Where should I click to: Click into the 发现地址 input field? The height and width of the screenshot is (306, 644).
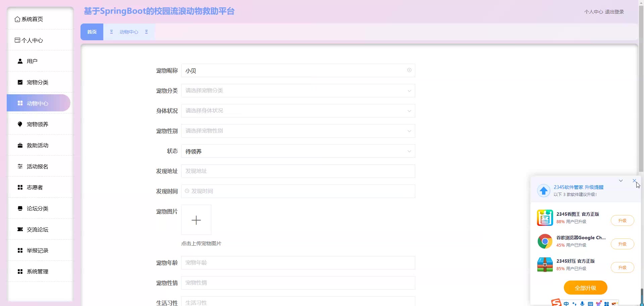(298, 171)
